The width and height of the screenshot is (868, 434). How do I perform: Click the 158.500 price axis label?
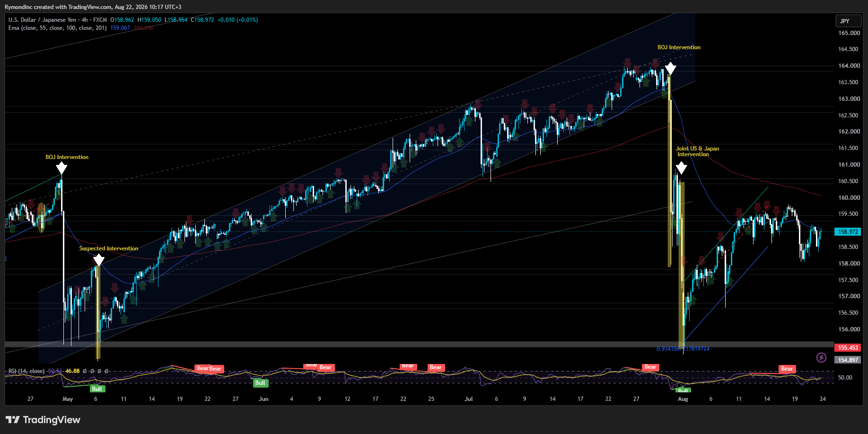click(x=849, y=247)
